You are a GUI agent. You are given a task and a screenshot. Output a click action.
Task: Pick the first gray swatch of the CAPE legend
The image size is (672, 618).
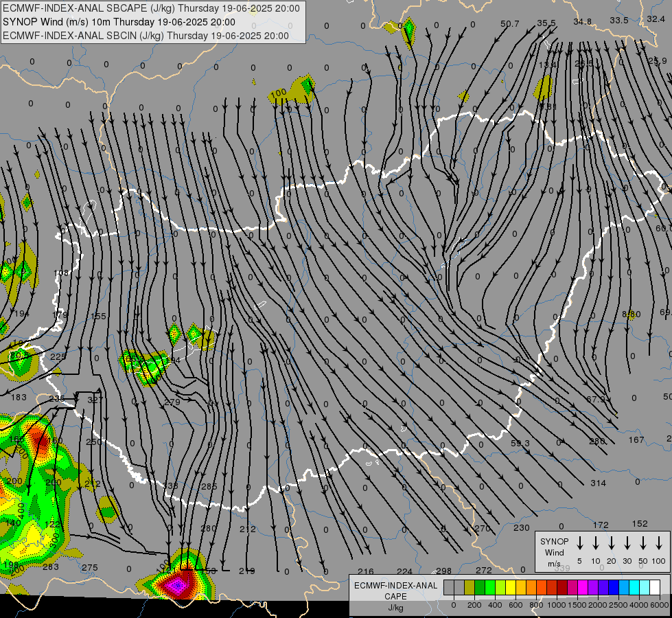tap(449, 587)
